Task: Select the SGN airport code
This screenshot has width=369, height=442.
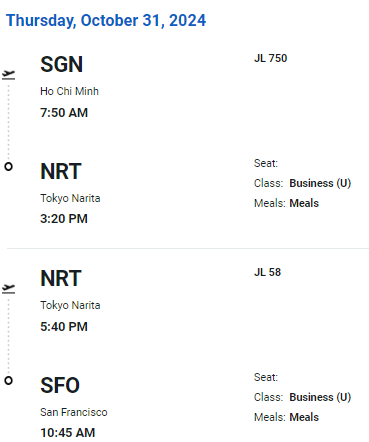Action: point(61,64)
